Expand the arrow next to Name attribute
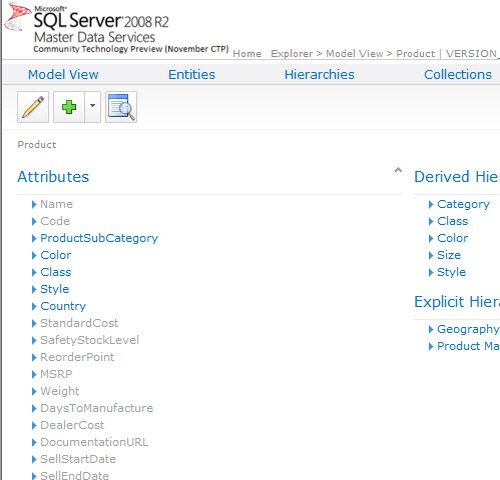This screenshot has width=500, height=480. tap(34, 204)
